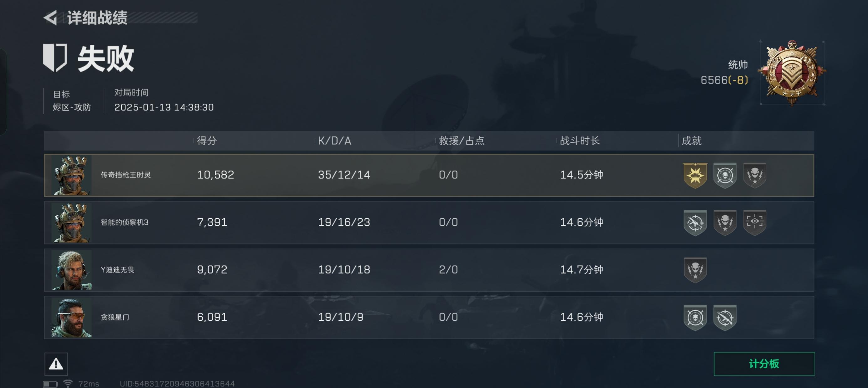Viewport: 868px width, 388px height.
Task: Click 贪狼星门's rifle crosshair achievement badge
Action: 725,317
